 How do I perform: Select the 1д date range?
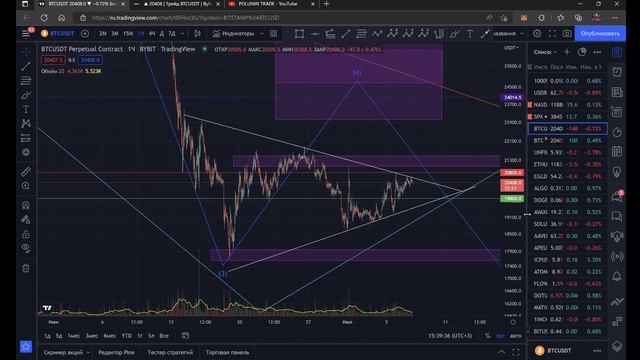47,336
